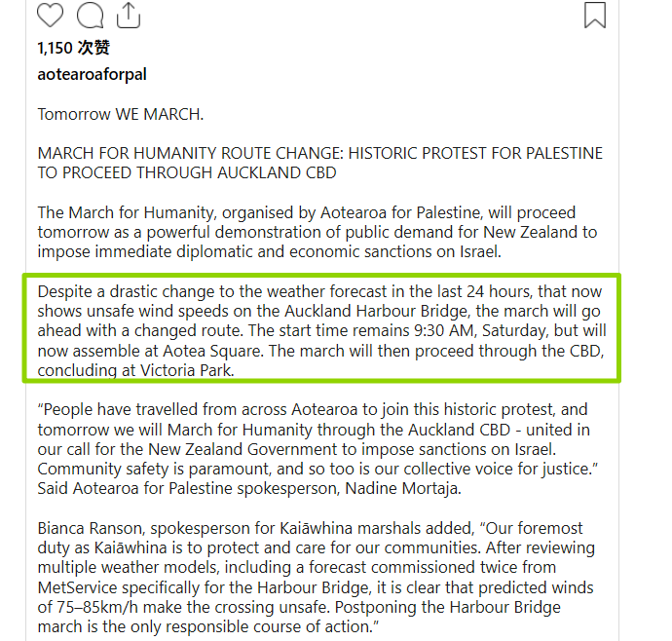Viewport: 672px width, 641px height.
Task: Share the post using the upload arrow icon
Action: click(129, 15)
